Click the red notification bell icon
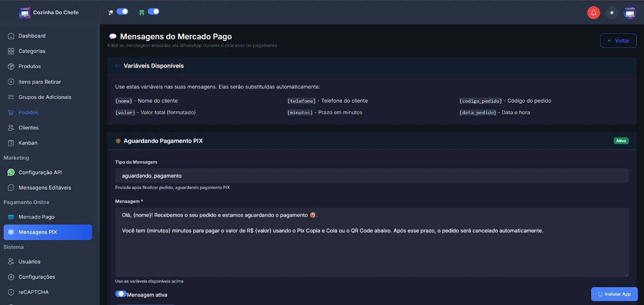The width and height of the screenshot is (644, 305). click(x=593, y=13)
